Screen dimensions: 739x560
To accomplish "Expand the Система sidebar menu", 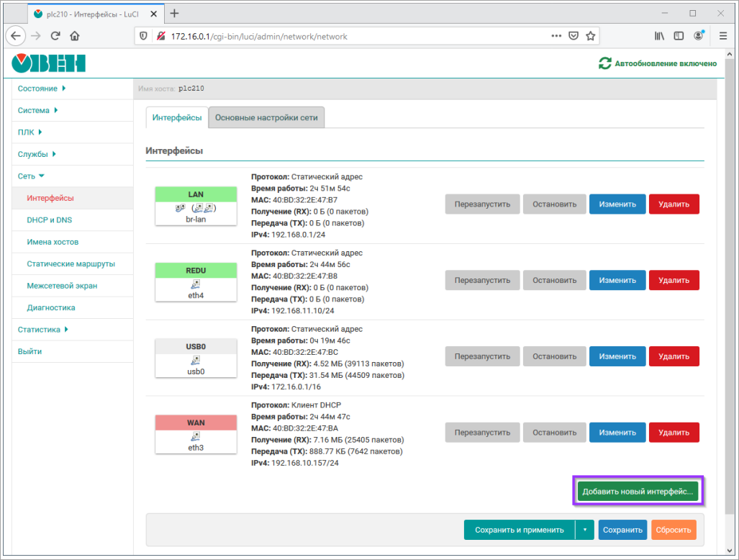I will coord(37,111).
